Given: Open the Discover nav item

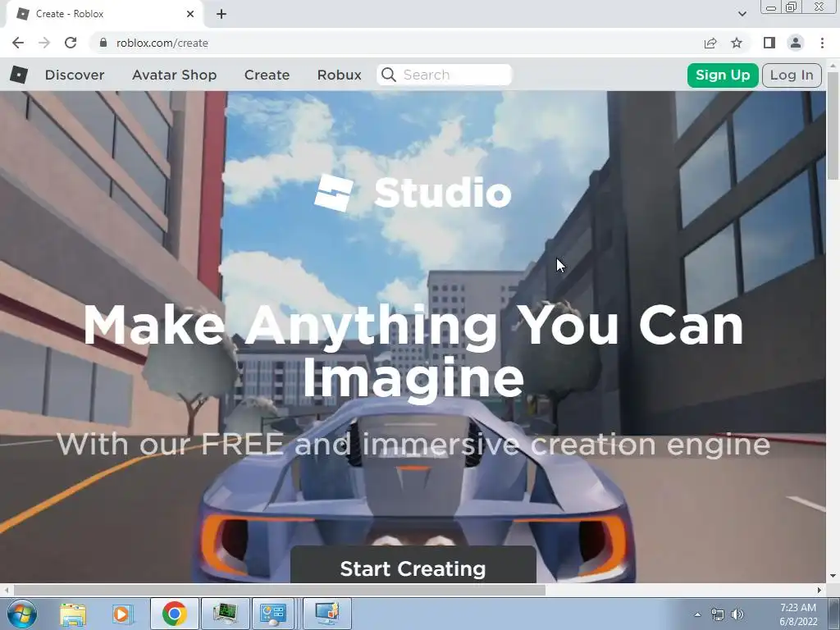Looking at the screenshot, I should point(75,75).
